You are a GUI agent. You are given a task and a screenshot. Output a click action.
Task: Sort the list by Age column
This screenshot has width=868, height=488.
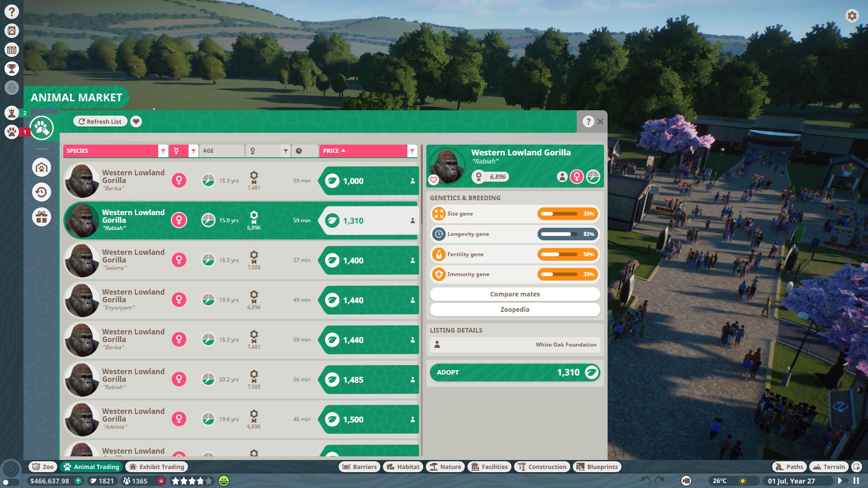coord(221,151)
